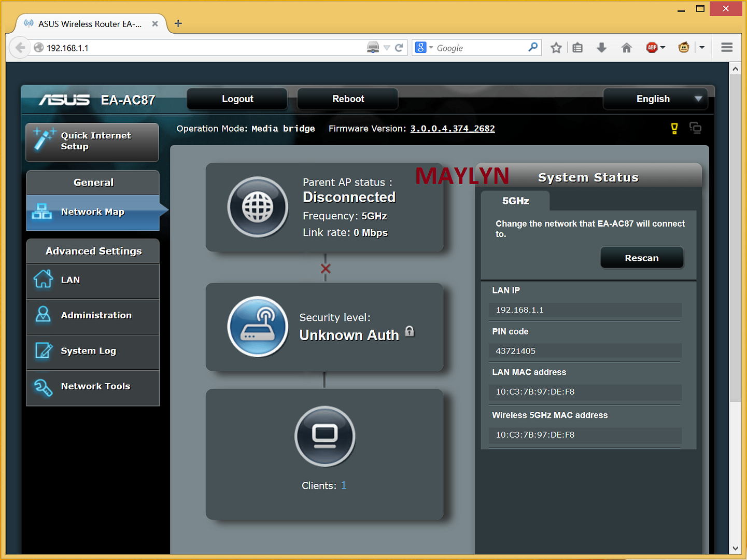Open the Adblock Plus toolbar icon

[x=652, y=48]
